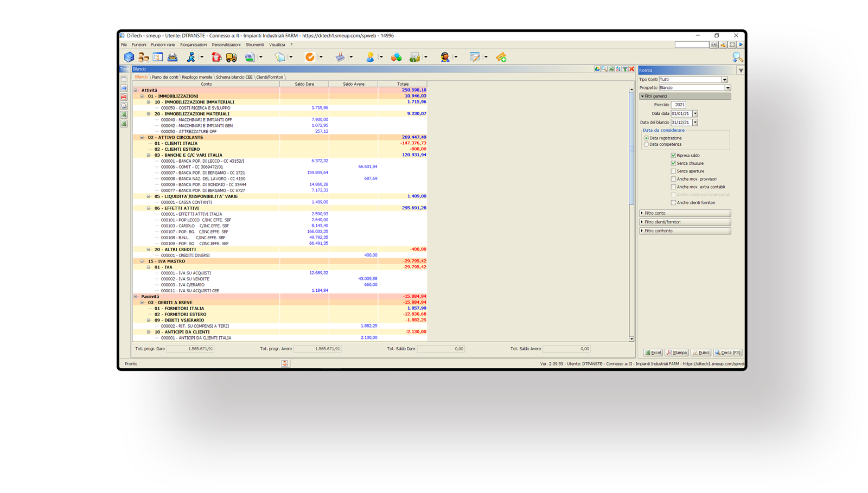Image resolution: width=868 pixels, height=493 pixels.
Task: Collapse the Passività tree node
Action: 136,297
